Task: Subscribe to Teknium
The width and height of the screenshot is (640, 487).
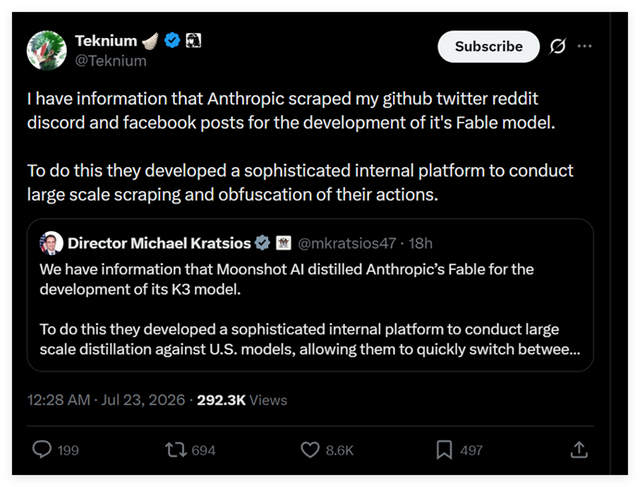Action: click(489, 47)
